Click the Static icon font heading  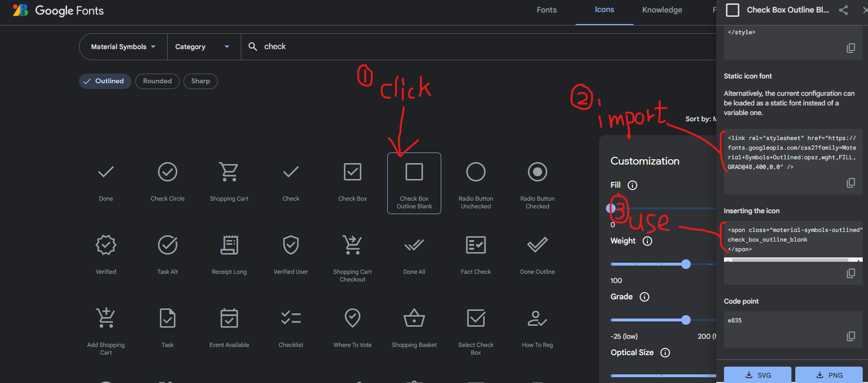(748, 76)
